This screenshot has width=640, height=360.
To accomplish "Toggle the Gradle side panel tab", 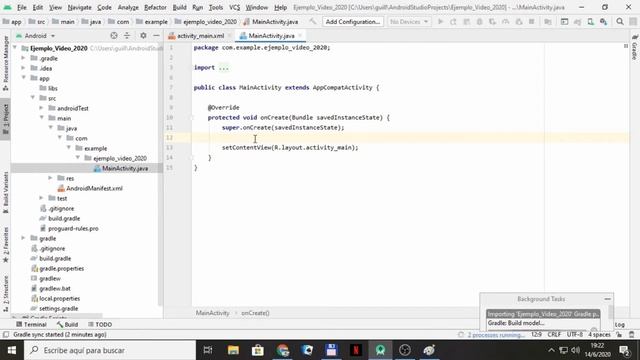I will click(x=634, y=47).
